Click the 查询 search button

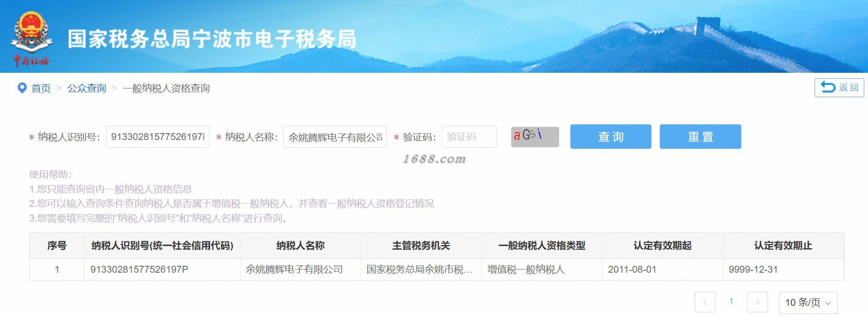(x=610, y=136)
